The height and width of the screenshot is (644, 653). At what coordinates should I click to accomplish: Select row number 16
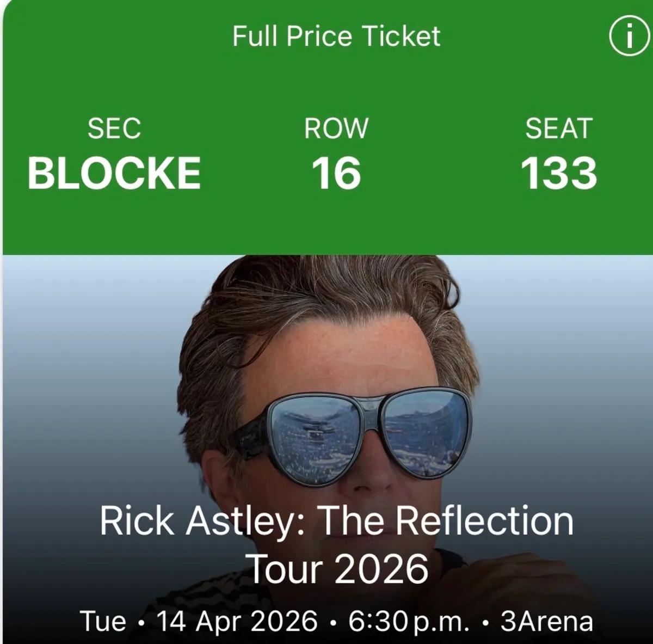coord(336,171)
